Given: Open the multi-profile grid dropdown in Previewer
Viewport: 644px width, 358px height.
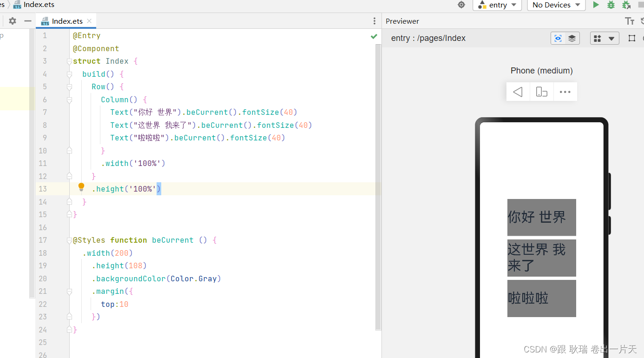Looking at the screenshot, I should [x=605, y=38].
